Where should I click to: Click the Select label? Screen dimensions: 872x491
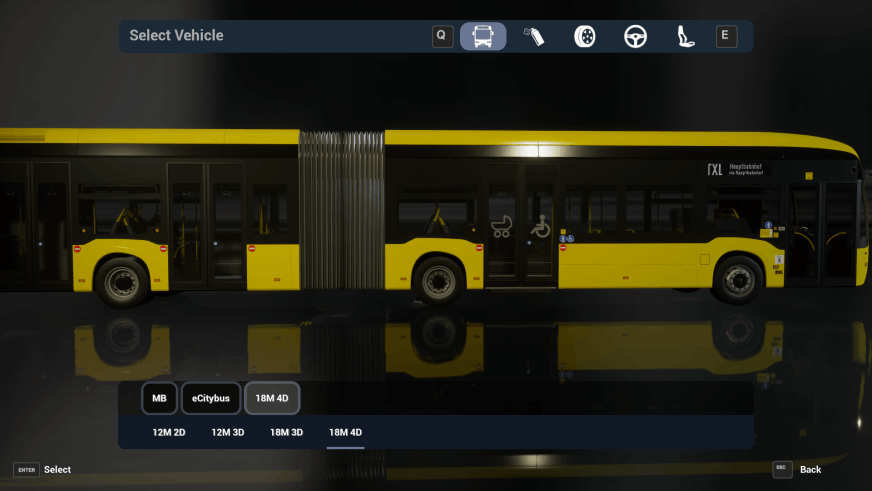[57, 470]
